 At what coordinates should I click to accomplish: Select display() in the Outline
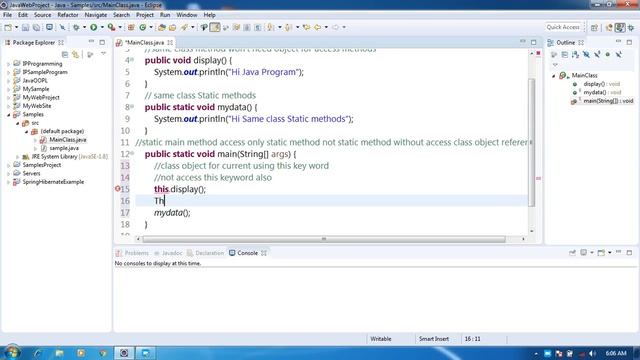(x=601, y=84)
